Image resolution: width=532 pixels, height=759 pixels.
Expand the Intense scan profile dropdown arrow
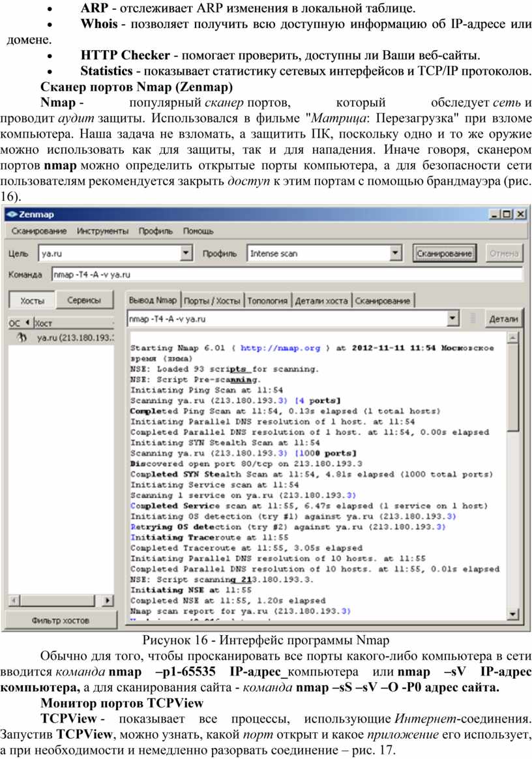pyautogui.click(x=396, y=253)
